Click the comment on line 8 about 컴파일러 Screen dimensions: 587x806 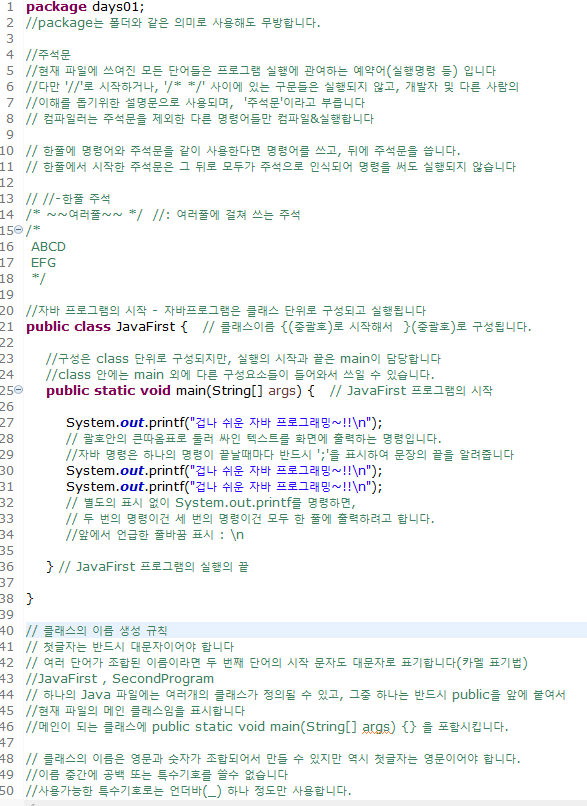pos(200,119)
